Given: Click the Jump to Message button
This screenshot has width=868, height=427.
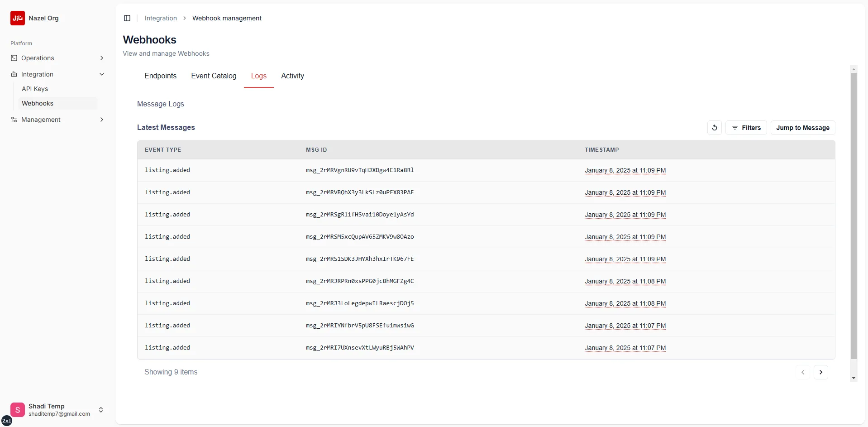Looking at the screenshot, I should click(x=802, y=127).
